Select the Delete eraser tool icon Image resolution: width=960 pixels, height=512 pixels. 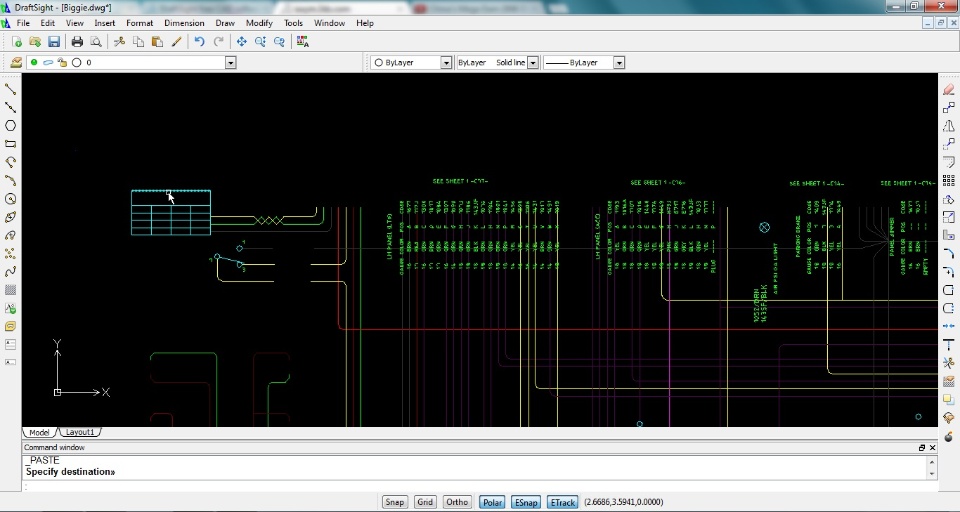(x=949, y=89)
